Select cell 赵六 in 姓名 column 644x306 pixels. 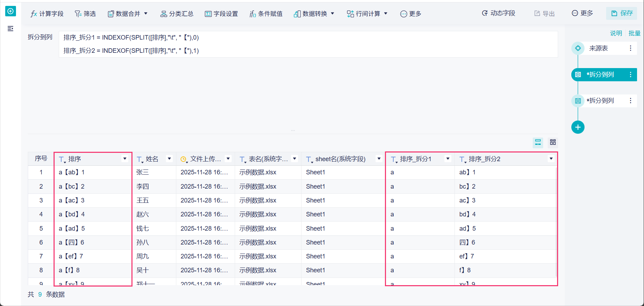pos(154,214)
